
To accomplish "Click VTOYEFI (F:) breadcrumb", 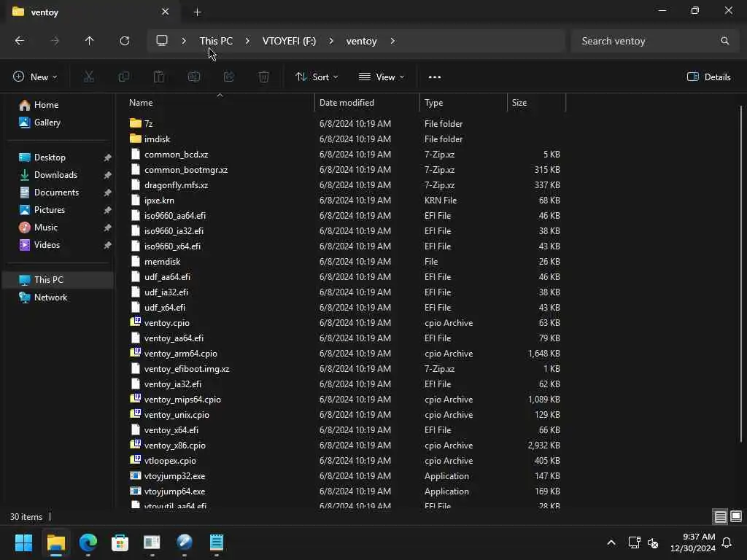I will [289, 41].
